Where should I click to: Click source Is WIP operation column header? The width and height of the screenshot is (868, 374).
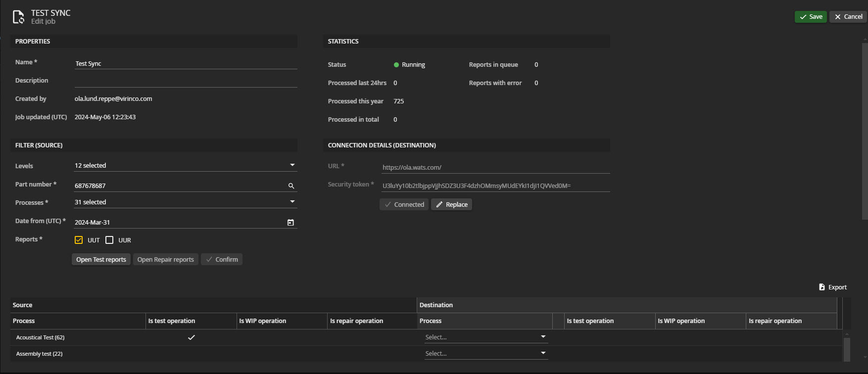tap(262, 321)
